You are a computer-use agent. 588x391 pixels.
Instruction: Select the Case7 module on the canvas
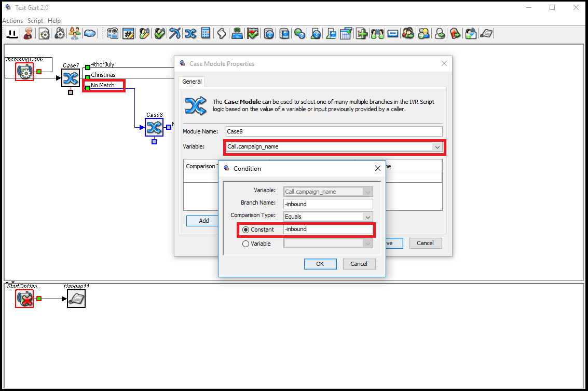pos(71,78)
